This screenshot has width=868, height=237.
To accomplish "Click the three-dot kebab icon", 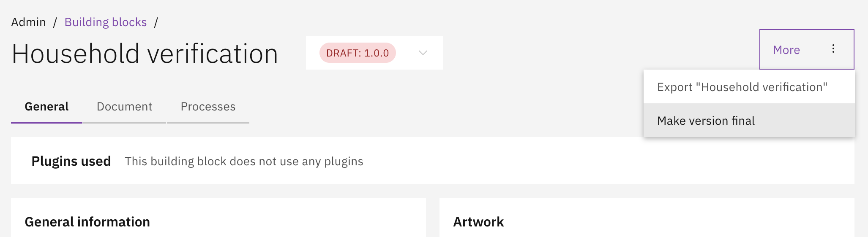I will 833,49.
